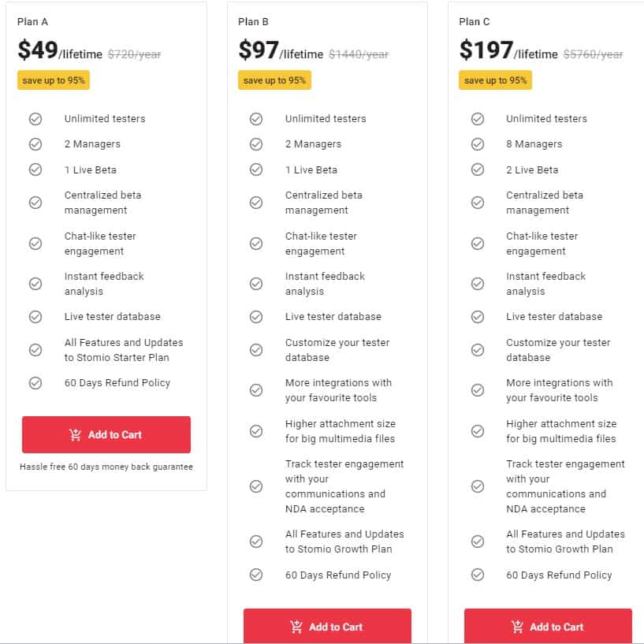Toggle the save up to 95% badge under Plan A
644x644 pixels.
pos(53,80)
